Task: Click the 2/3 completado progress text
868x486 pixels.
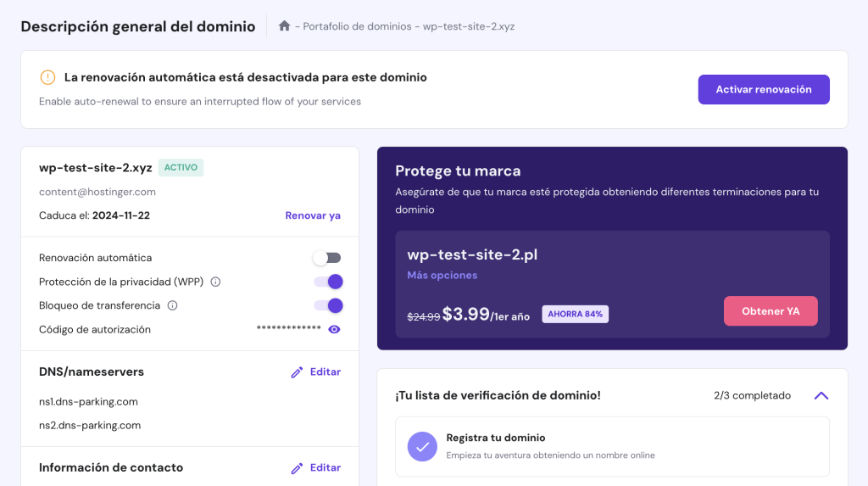Action: 752,396
